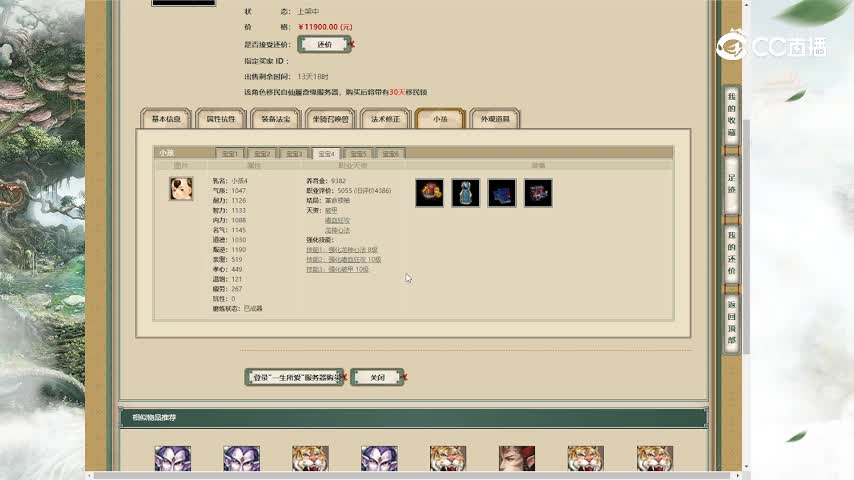Click the 已成器 status text
The image size is (854, 480).
(x=253, y=308)
